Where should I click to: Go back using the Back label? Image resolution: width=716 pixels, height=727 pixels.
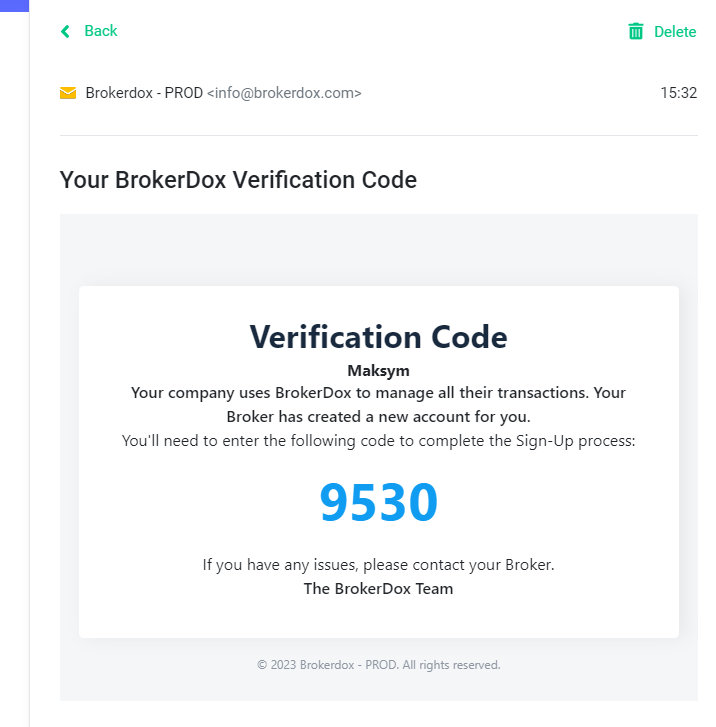tap(101, 31)
